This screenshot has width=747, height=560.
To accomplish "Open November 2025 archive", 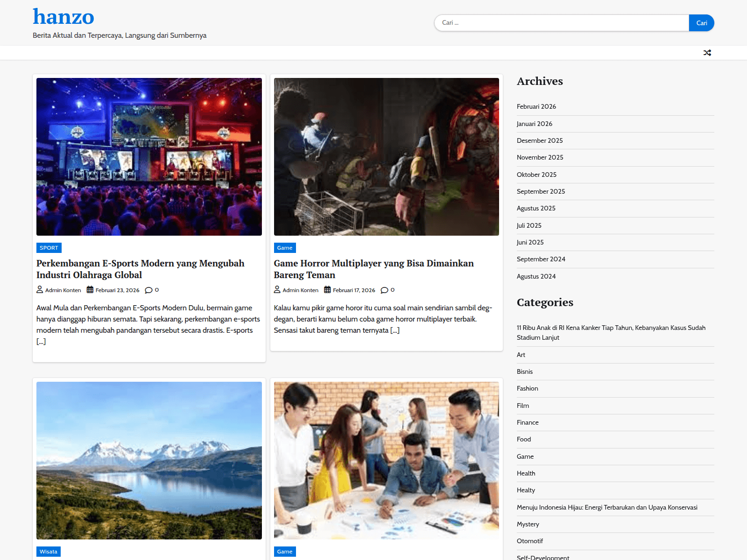I will (x=540, y=157).
